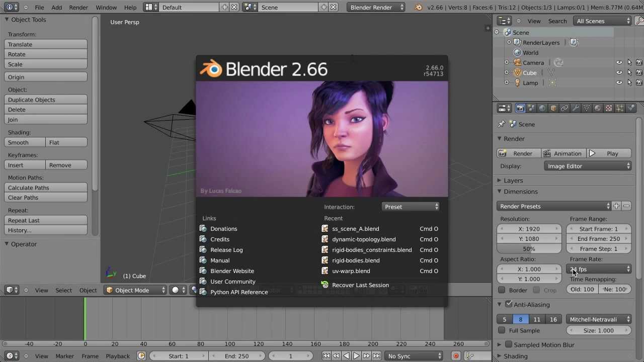
Task: Open the Interaction preset dropdown
Action: pos(410,206)
